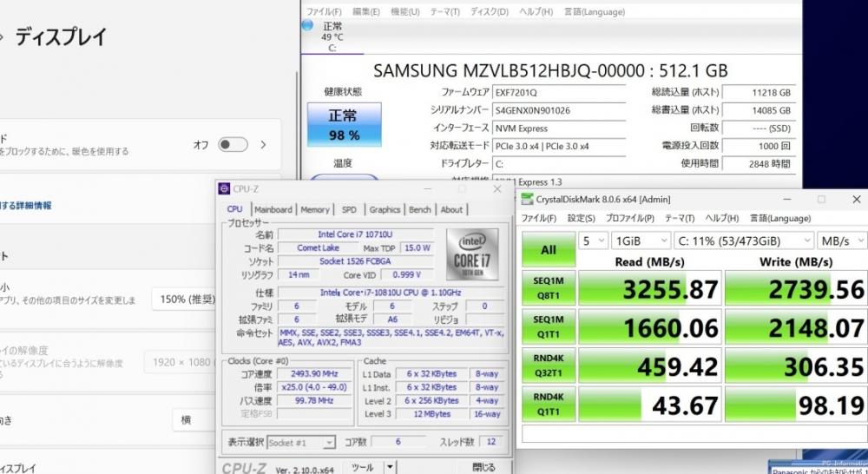Switch to the Bench tab in CPU-Z
This screenshot has height=474, width=868.
(x=419, y=210)
